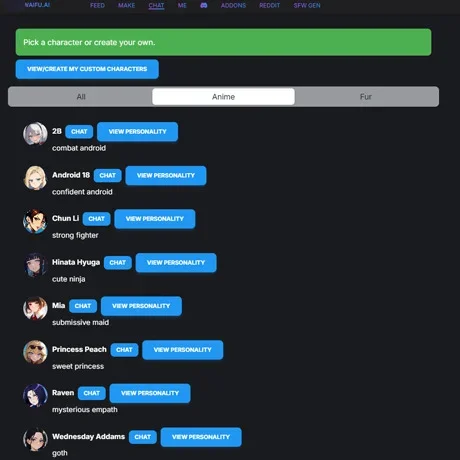
Task: Go to the ADDONS menu item
Action: click(x=233, y=5)
